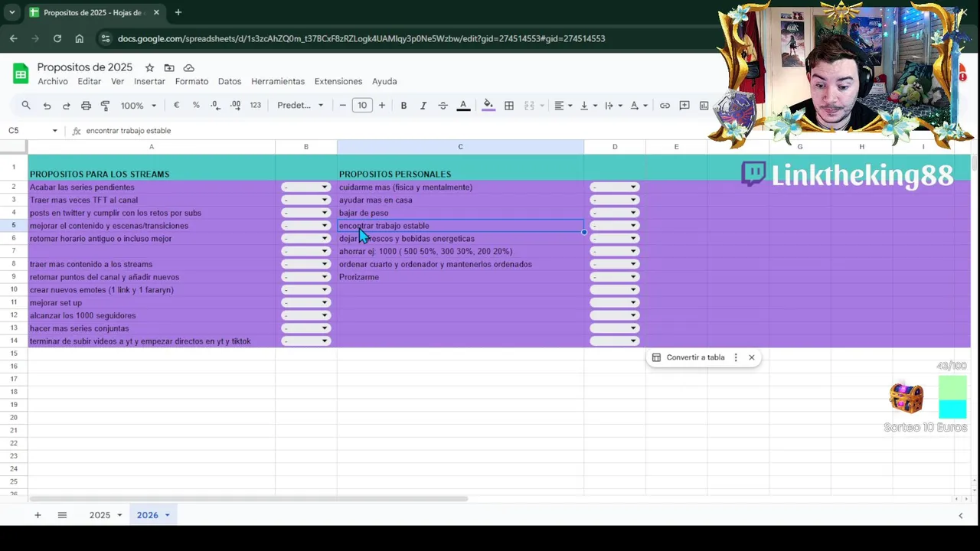The height and width of the screenshot is (551, 980).
Task: Toggle strikethrough formatting
Action: click(443, 106)
